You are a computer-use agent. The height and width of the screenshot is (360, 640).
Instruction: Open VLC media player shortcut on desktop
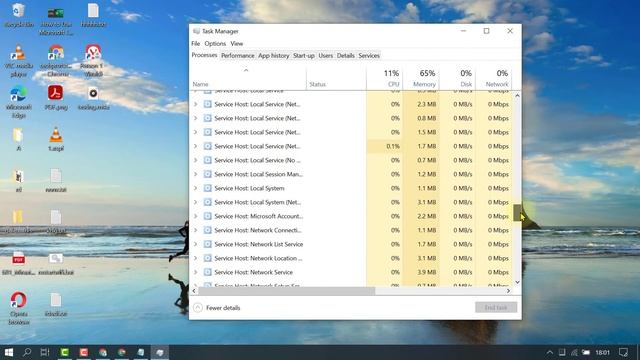pyautogui.click(x=18, y=60)
